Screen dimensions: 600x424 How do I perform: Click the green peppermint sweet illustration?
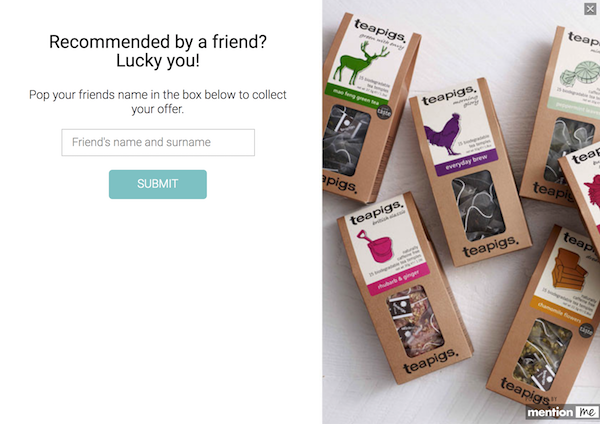coord(580,73)
